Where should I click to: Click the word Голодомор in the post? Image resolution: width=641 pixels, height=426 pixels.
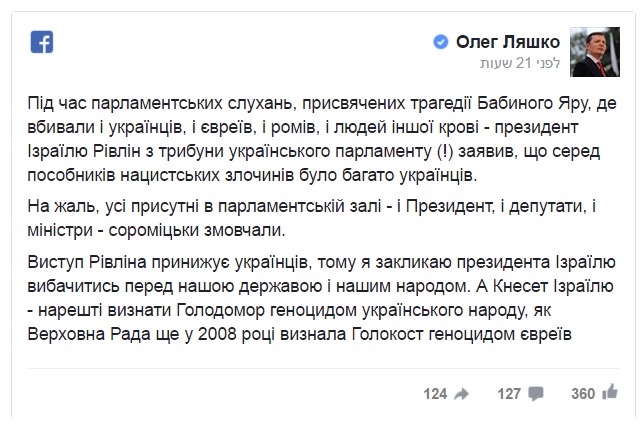tap(220, 311)
